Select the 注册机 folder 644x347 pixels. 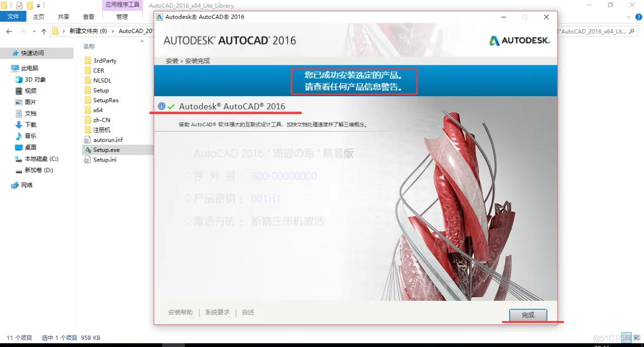tap(102, 130)
